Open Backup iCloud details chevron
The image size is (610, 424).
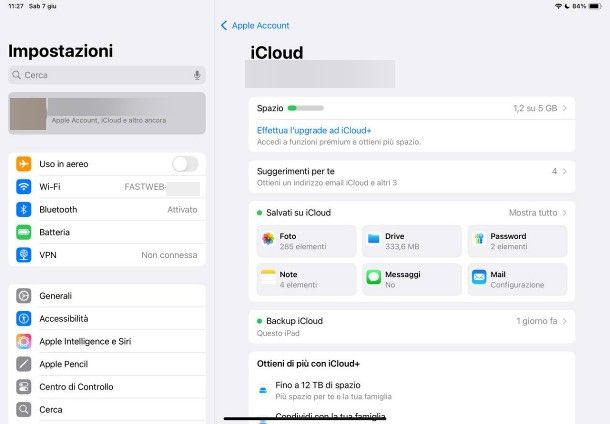click(564, 321)
